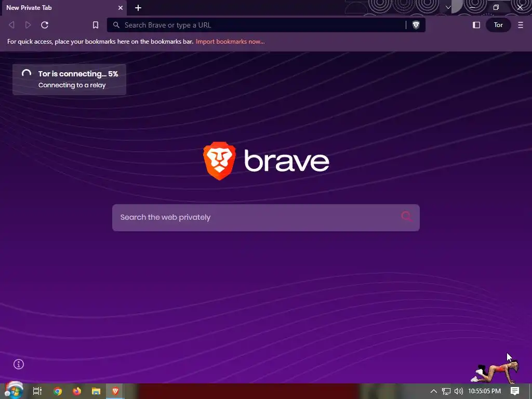Restore down the Brave window
532x399 pixels.
click(x=496, y=7)
